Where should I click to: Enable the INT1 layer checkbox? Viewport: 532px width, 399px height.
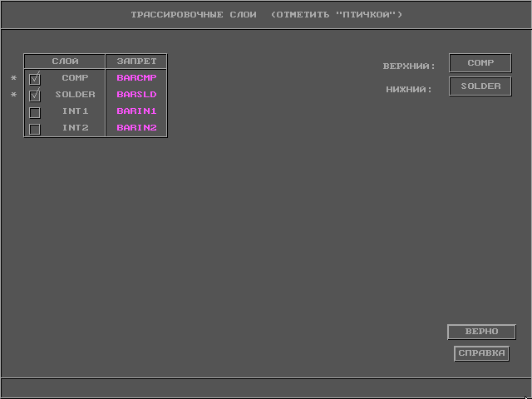pos(35,113)
